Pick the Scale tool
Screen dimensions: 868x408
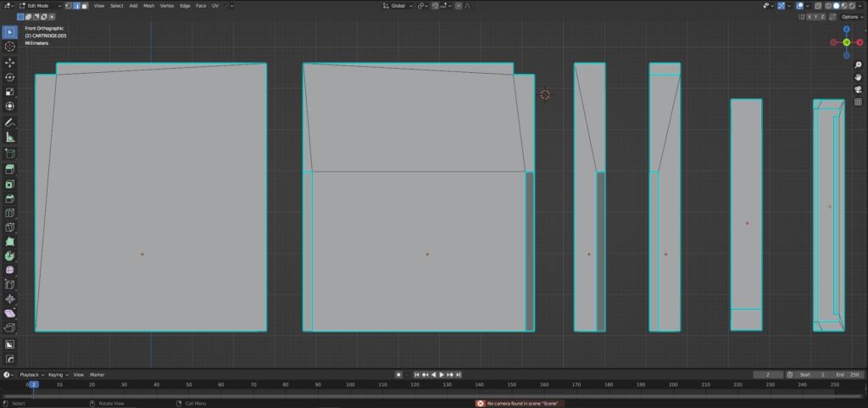tap(10, 92)
